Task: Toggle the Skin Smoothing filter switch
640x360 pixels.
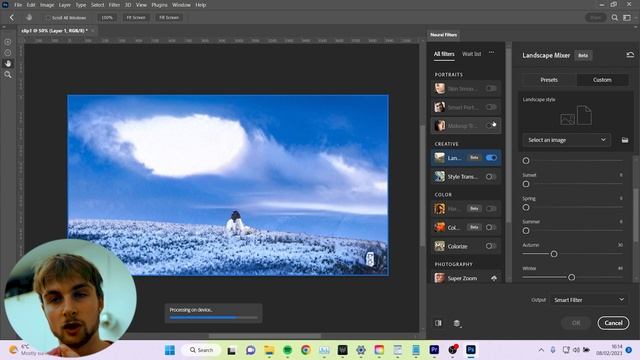Action: (x=491, y=88)
